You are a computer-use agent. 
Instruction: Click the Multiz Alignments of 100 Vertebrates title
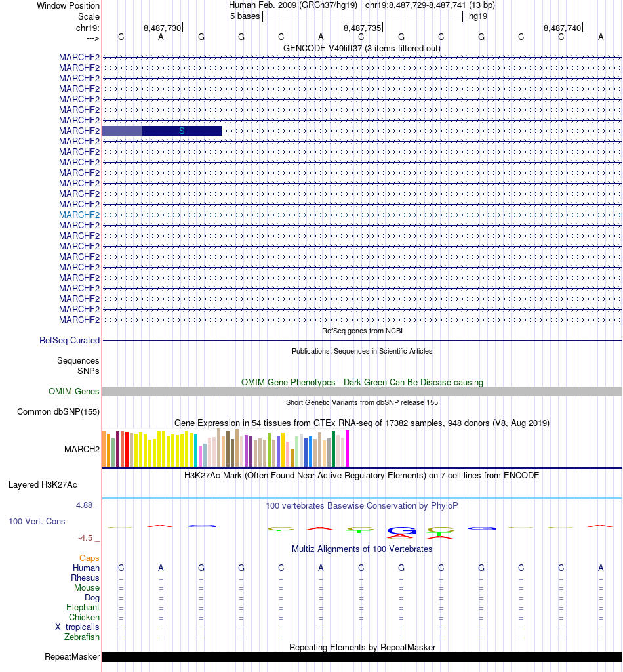click(x=362, y=549)
